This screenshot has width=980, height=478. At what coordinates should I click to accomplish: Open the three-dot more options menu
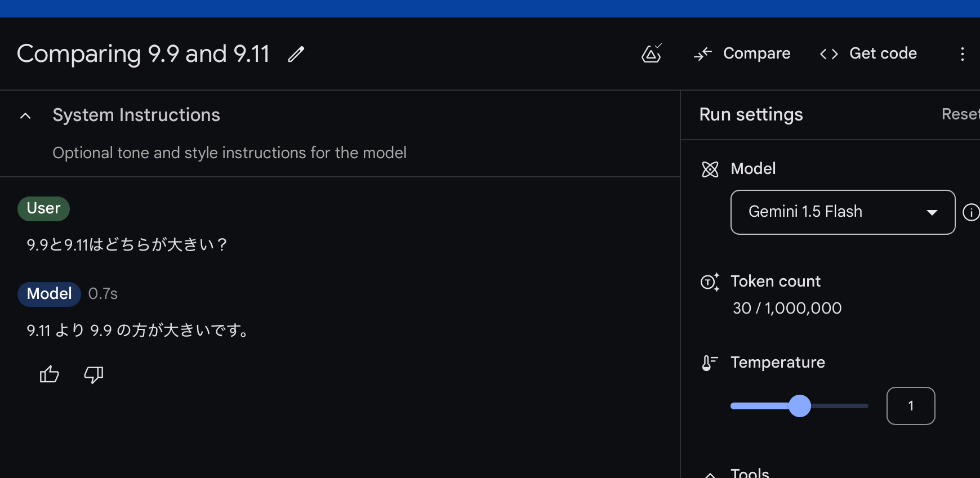(962, 54)
